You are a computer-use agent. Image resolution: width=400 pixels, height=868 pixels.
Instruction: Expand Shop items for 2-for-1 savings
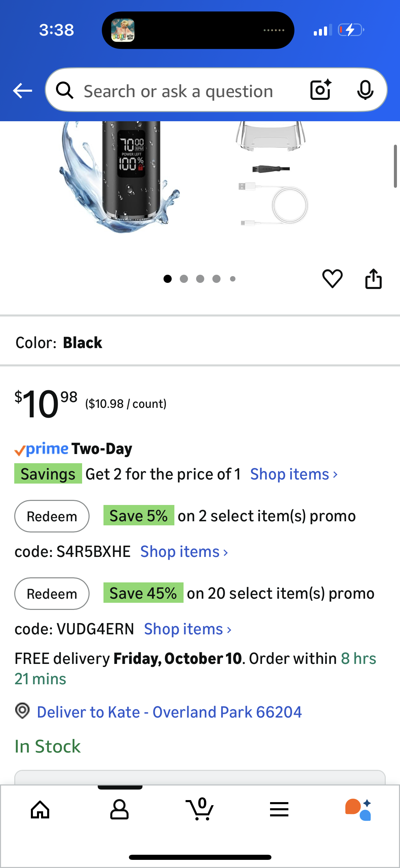pyautogui.click(x=294, y=474)
